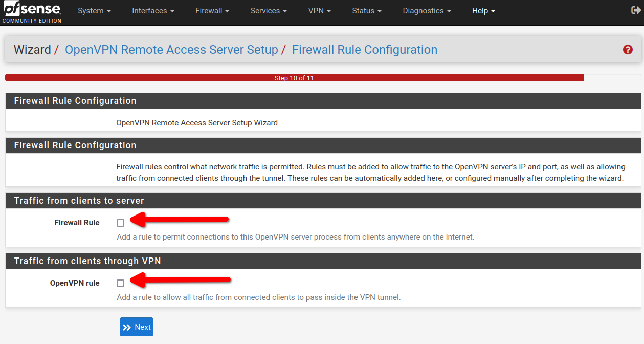The height and width of the screenshot is (344, 644).
Task: Click the OpenVPN rule field label
Action: 75,283
